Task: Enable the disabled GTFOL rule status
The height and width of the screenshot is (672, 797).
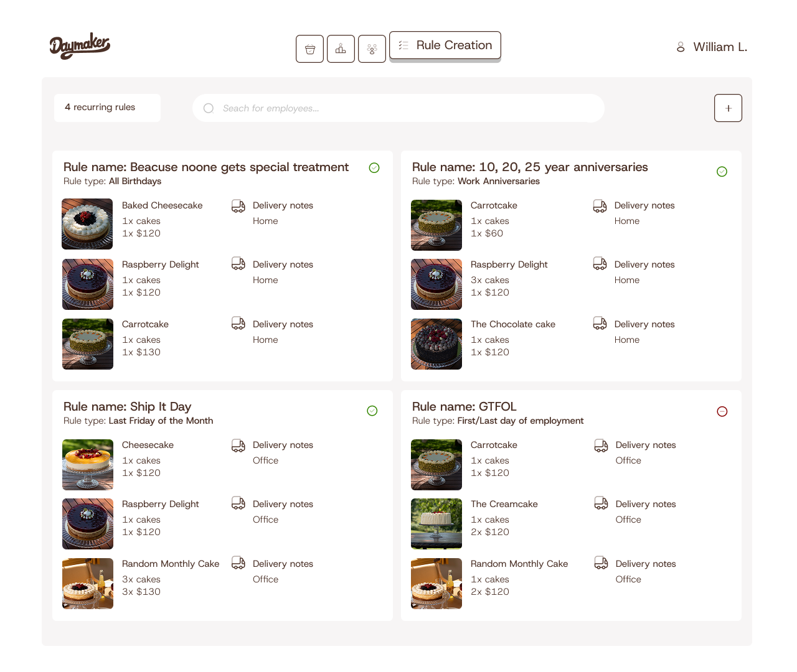Action: coord(722,411)
